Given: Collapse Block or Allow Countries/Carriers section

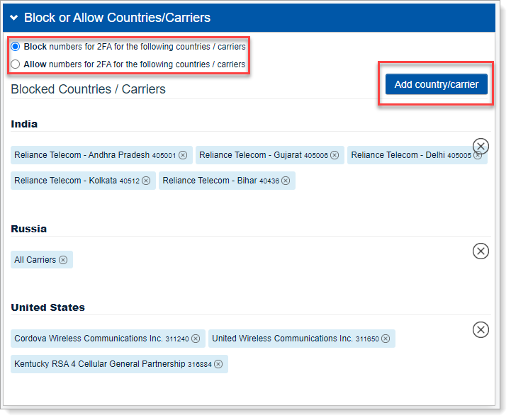Looking at the screenshot, I should pos(13,18).
